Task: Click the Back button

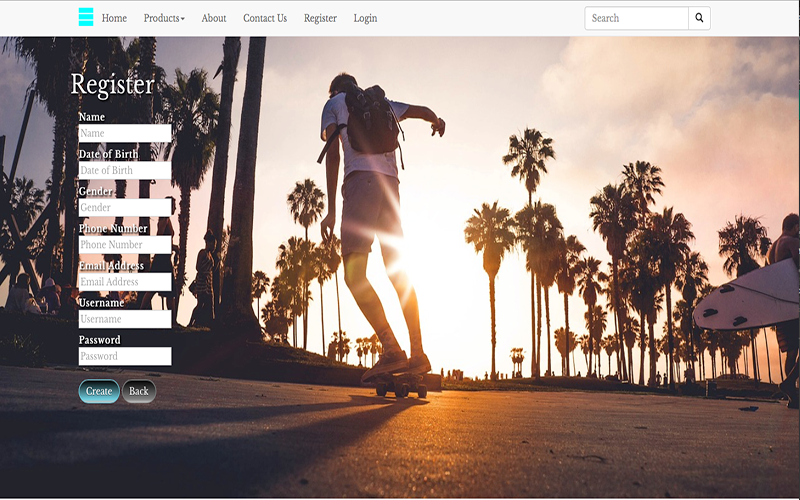Action: [139, 391]
